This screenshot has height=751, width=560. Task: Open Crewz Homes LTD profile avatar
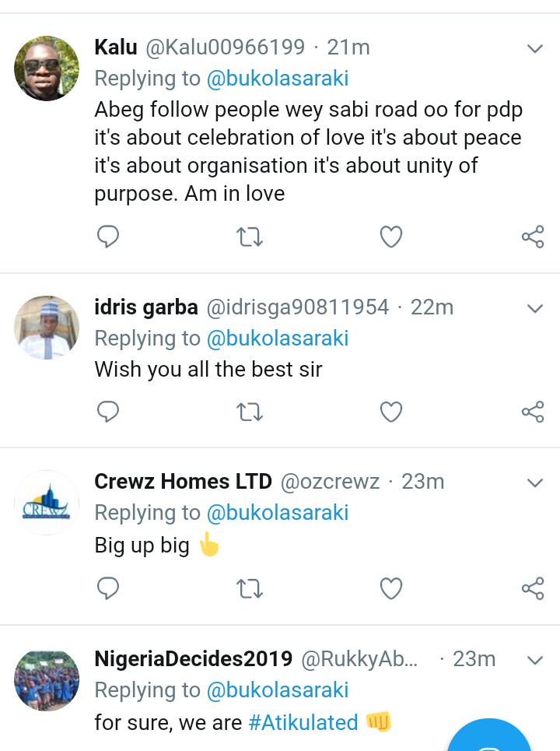tap(47, 504)
